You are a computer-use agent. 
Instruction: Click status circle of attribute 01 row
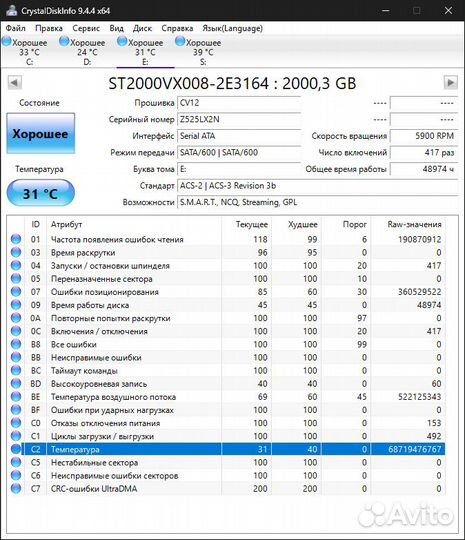pos(16,239)
